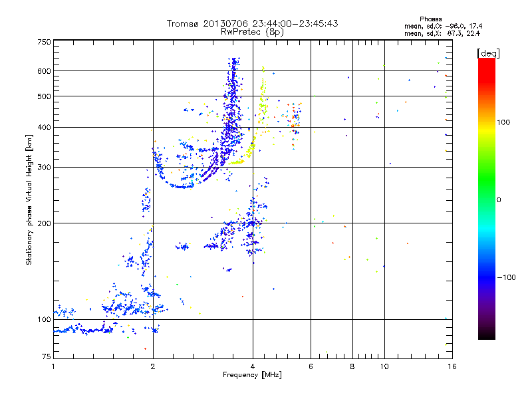The width and height of the screenshot is (532, 399).
Task: Click the 'Phases' header text
Action: pyautogui.click(x=430, y=19)
